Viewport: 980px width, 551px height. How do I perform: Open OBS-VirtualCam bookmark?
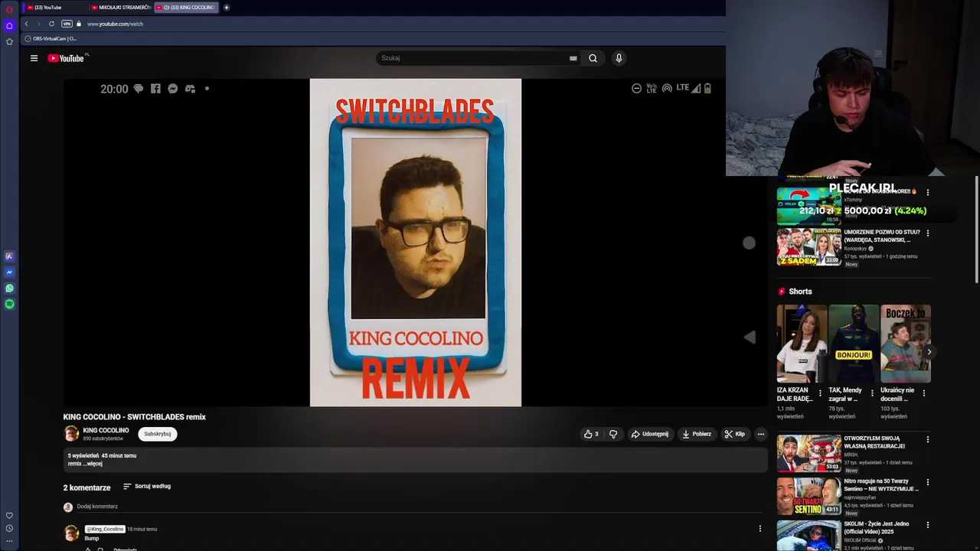pyautogui.click(x=51, y=38)
